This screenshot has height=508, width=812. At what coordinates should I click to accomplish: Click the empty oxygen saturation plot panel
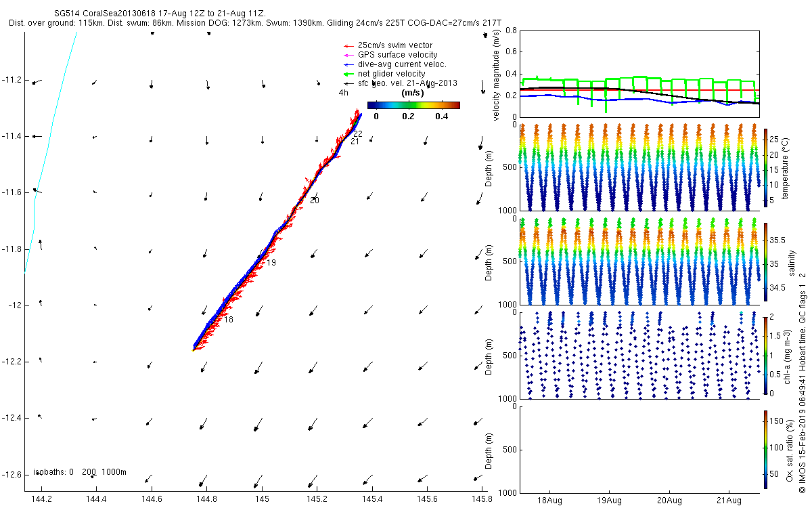pos(639,448)
